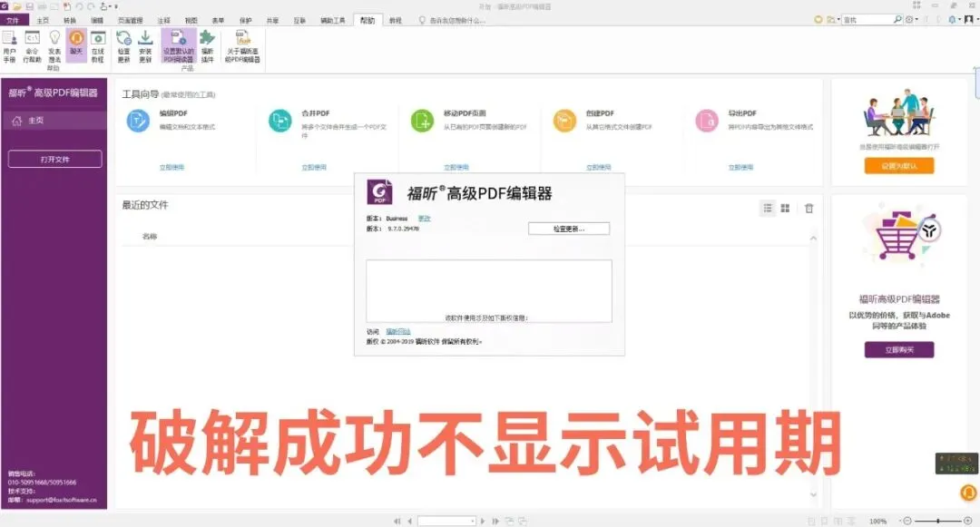980x527 pixels.
Task: Click the 福昕网站 link in about dialog
Action: [x=398, y=332]
